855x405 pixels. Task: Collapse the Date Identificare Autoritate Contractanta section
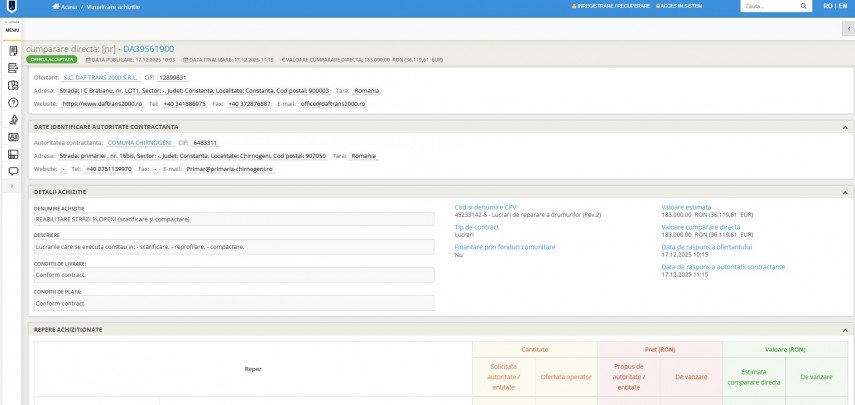pos(845,127)
